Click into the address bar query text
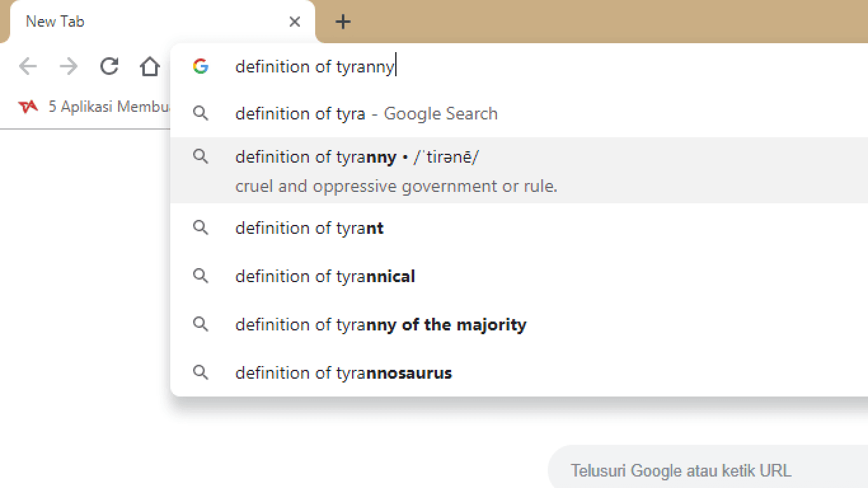The height and width of the screenshot is (488, 868). pyautogui.click(x=315, y=66)
